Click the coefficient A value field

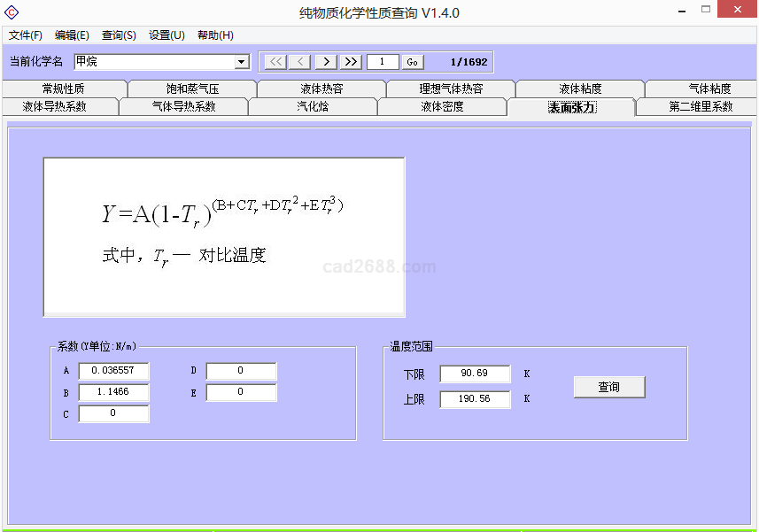[113, 371]
